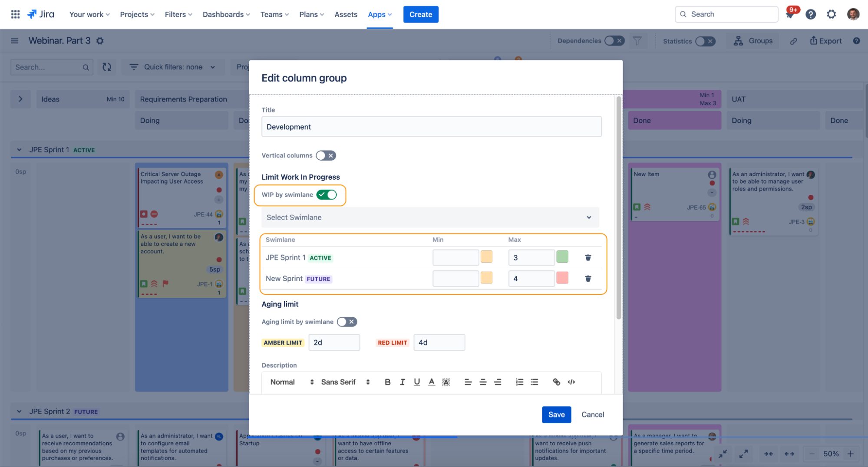Click the Bold formatting icon

tap(387, 382)
